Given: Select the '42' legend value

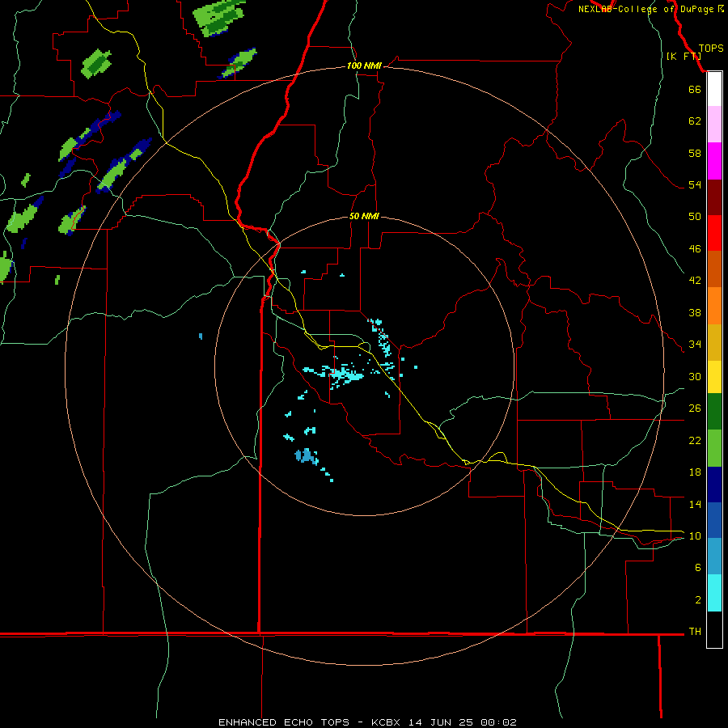Looking at the screenshot, I should [695, 280].
